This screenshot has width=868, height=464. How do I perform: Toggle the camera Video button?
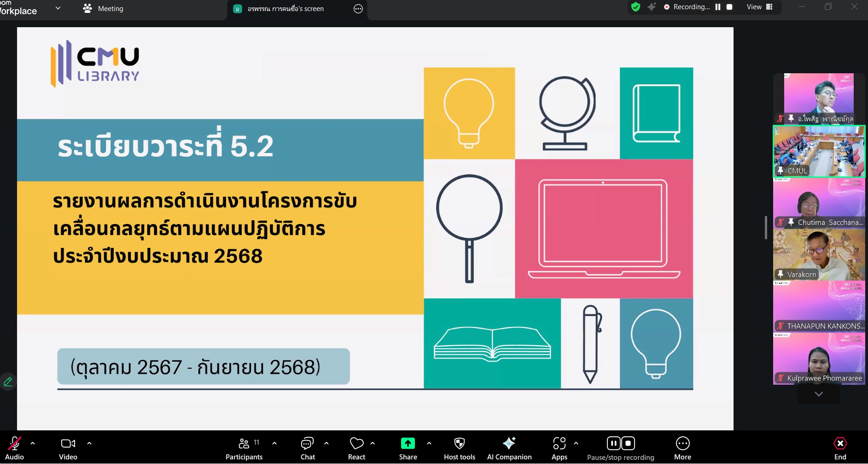pyautogui.click(x=68, y=448)
